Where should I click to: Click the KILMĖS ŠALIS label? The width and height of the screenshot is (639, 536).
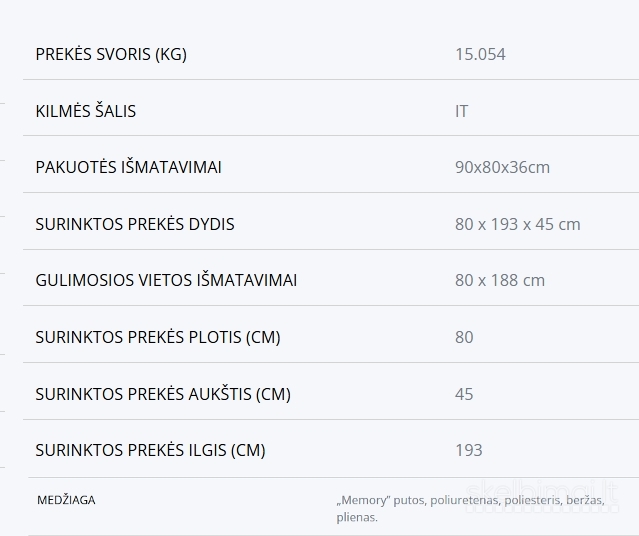pos(86,111)
